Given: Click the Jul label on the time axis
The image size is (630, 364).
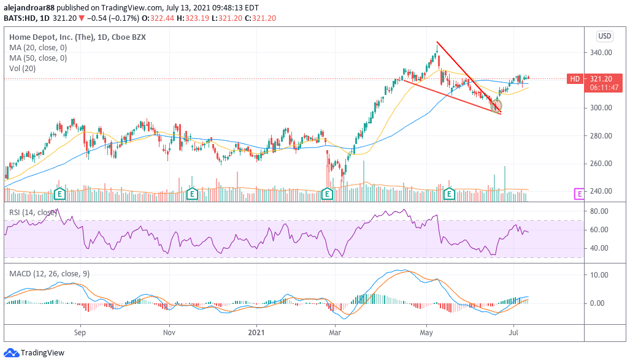Looking at the screenshot, I should coord(513,333).
